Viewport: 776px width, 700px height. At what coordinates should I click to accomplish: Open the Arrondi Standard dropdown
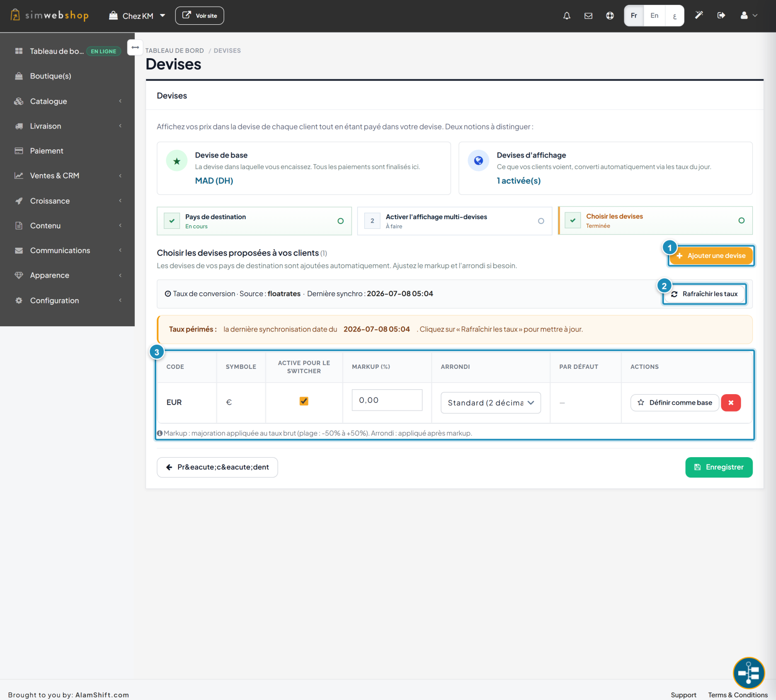pyautogui.click(x=491, y=403)
